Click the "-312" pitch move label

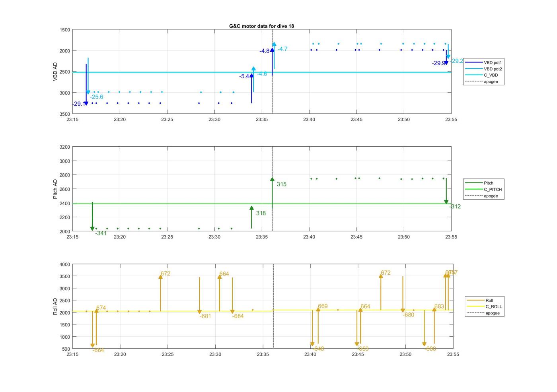pyautogui.click(x=455, y=206)
